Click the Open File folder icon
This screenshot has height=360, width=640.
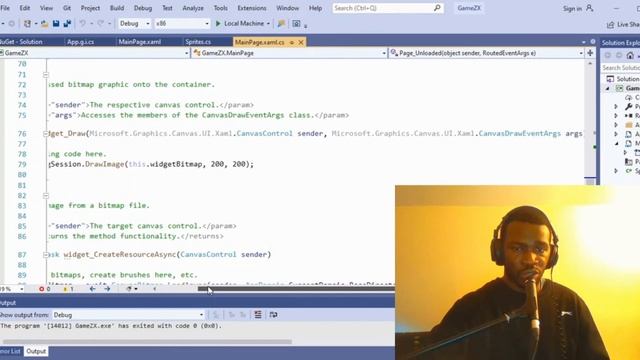pyautogui.click(x=44, y=24)
